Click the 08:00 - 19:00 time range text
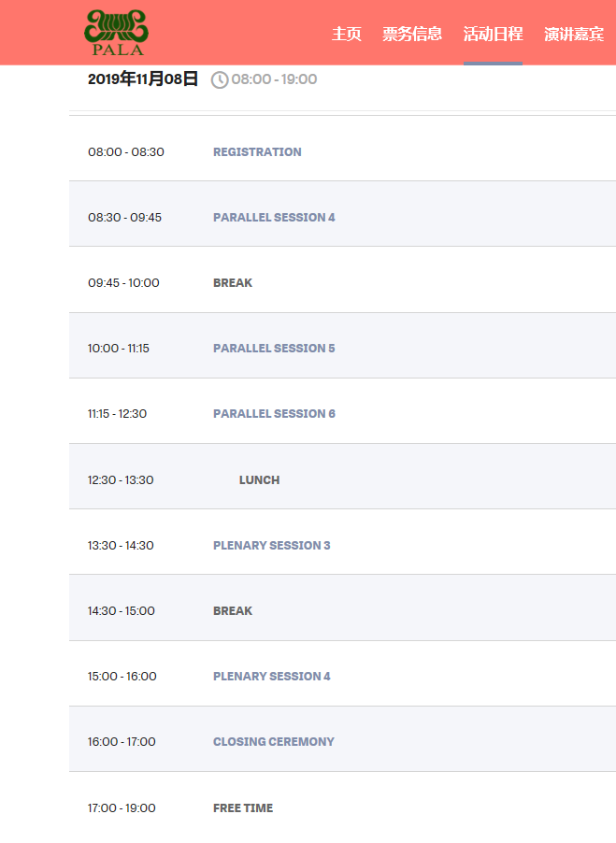 (274, 79)
